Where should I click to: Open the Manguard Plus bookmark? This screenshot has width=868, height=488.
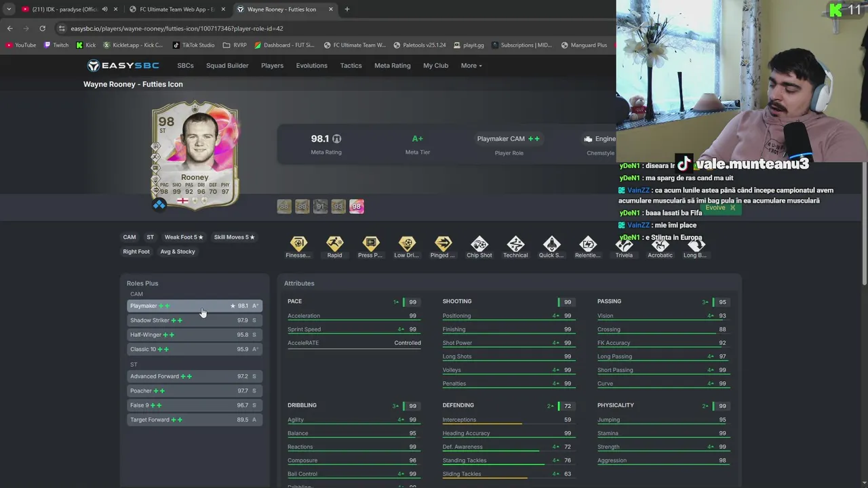tap(584, 45)
